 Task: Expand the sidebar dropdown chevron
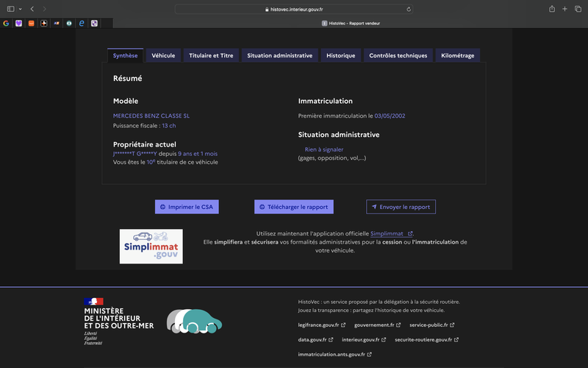(x=21, y=9)
